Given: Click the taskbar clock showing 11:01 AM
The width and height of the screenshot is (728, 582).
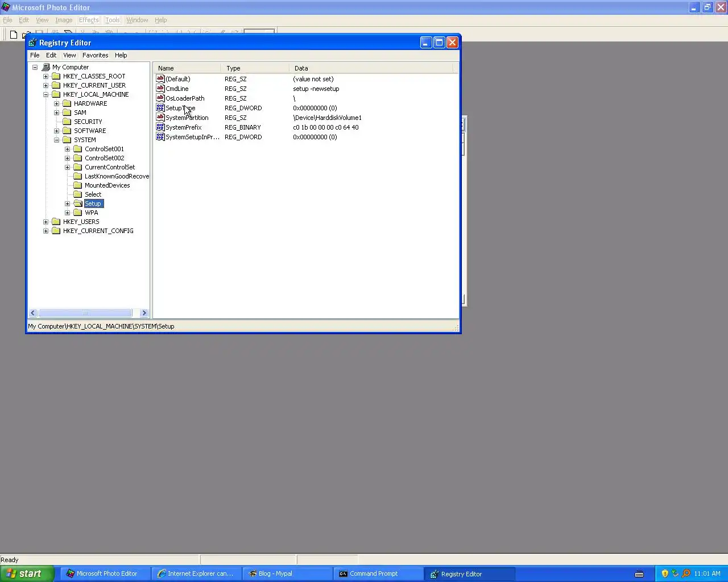Looking at the screenshot, I should [707, 573].
